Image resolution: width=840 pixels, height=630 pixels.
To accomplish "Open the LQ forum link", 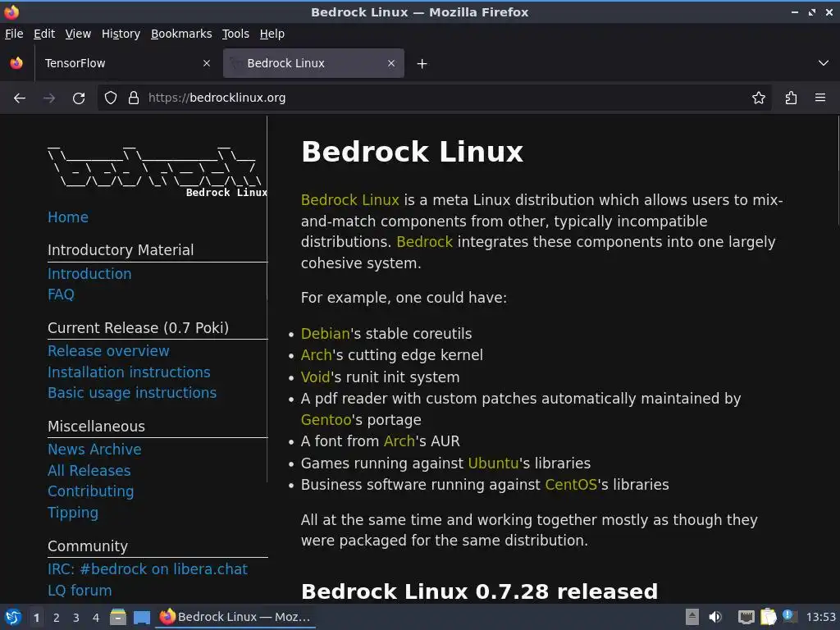I will click(x=80, y=591).
